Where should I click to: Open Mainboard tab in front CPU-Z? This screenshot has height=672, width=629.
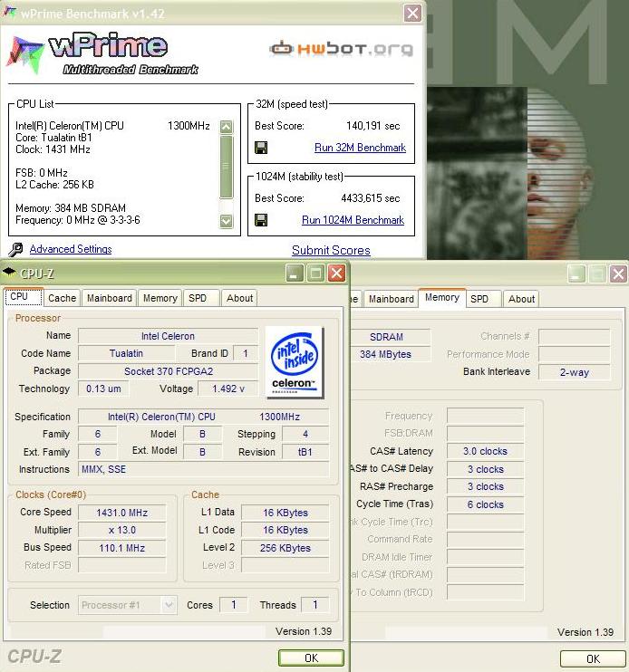[x=110, y=298]
